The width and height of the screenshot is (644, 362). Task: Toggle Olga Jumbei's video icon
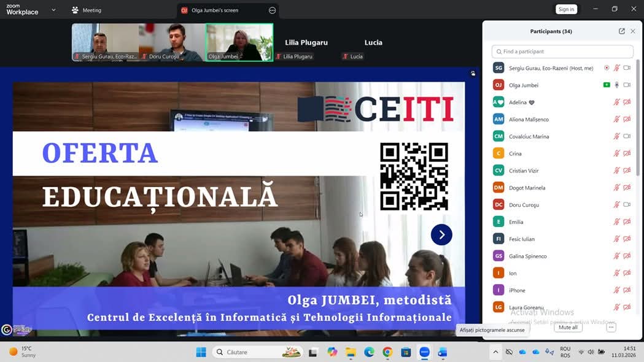tap(627, 85)
